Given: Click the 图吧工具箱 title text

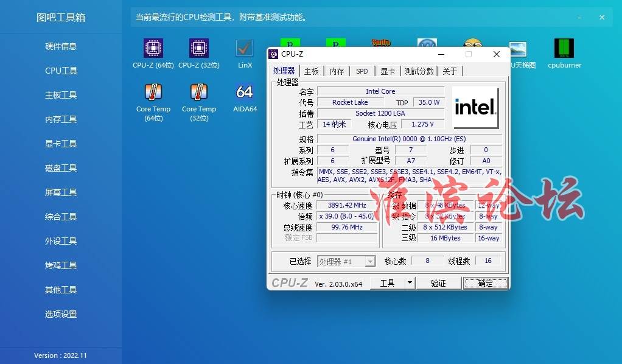Looking at the screenshot, I should (61, 18).
